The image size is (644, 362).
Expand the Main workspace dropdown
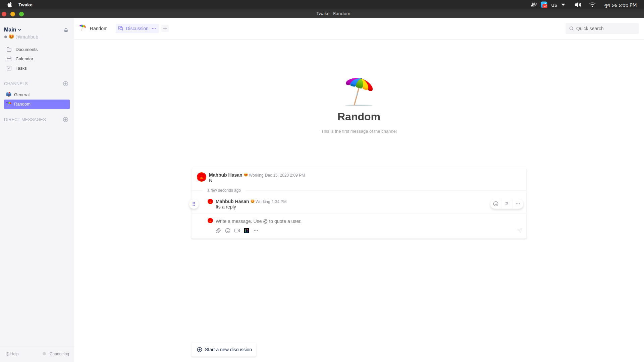pos(13,30)
